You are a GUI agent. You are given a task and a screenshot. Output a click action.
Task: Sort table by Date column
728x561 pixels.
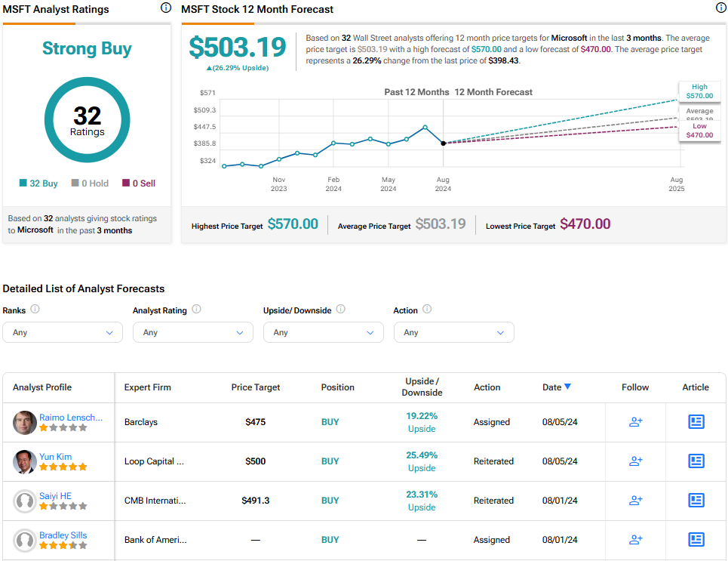556,387
